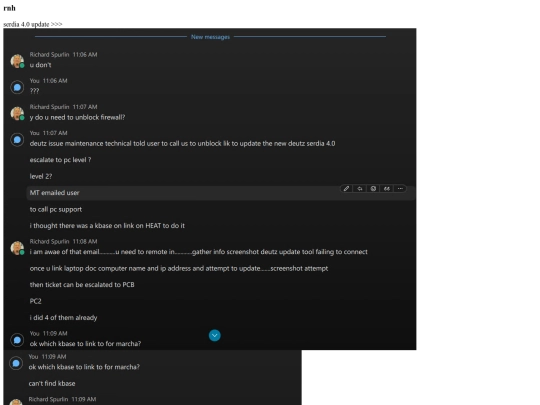The height and width of the screenshot is (405, 540).
Task: Click Richard Spurlin's avatar beside the firewall question
Action: [17, 113]
